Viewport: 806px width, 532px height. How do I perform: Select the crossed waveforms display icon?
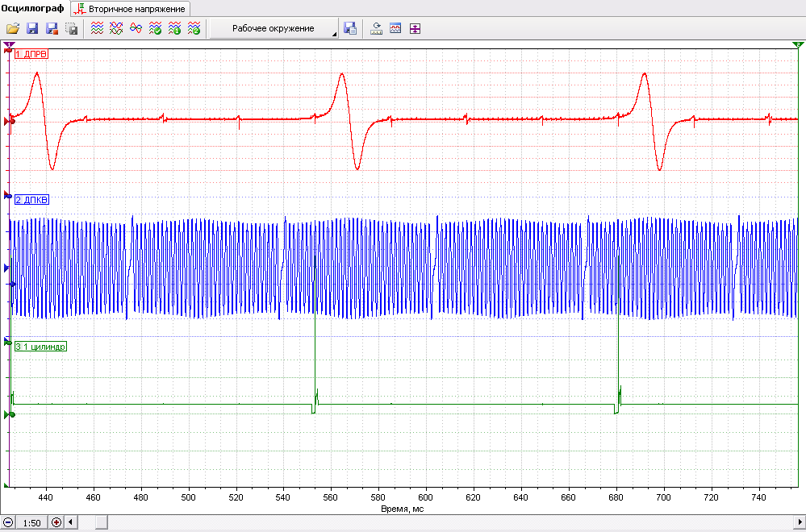pos(116,29)
